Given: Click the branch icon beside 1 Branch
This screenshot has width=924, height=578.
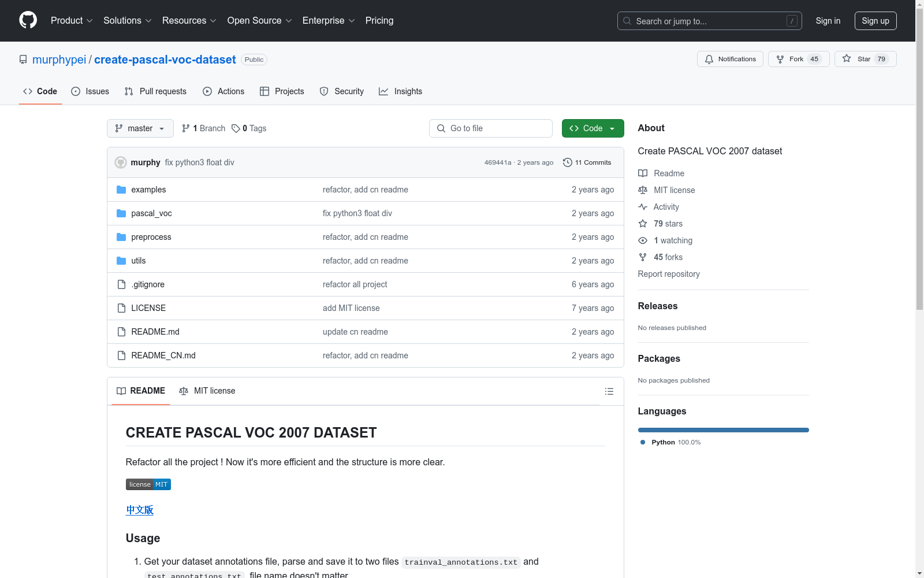Looking at the screenshot, I should pyautogui.click(x=186, y=128).
